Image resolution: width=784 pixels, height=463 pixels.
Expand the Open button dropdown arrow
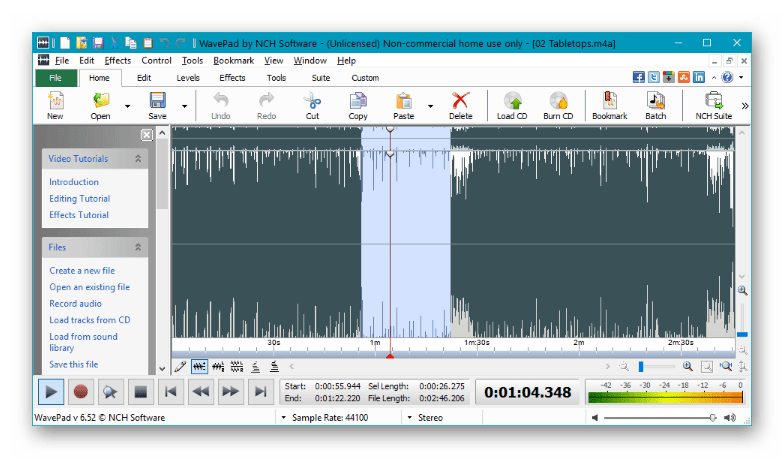128,106
